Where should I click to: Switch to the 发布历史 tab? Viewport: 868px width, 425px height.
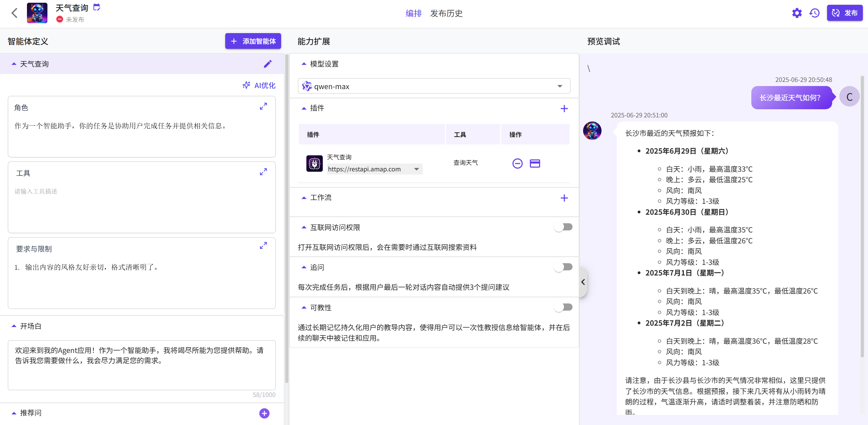coord(446,13)
